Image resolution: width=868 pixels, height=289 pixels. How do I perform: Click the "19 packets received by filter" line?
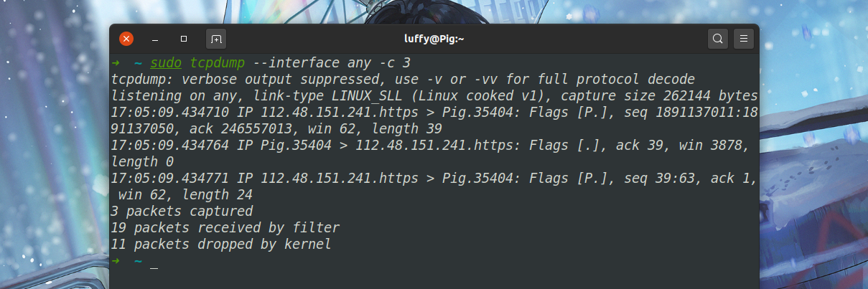(x=225, y=228)
